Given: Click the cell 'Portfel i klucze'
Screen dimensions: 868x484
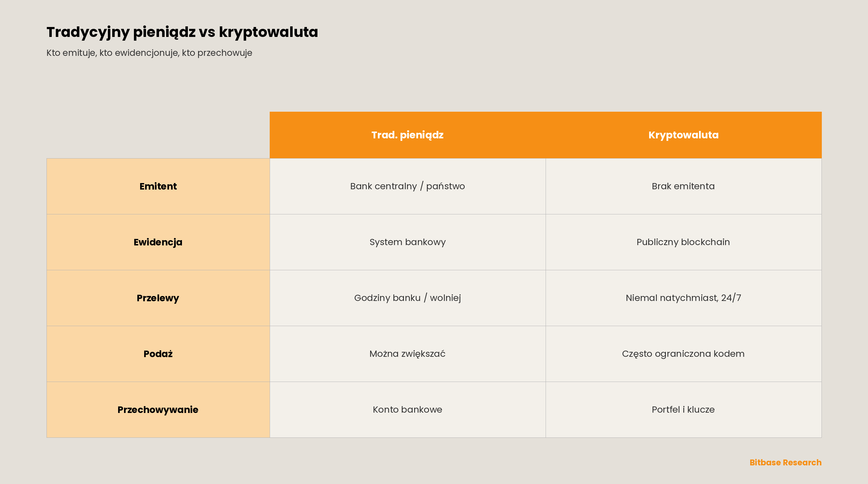Looking at the screenshot, I should pos(683,410).
